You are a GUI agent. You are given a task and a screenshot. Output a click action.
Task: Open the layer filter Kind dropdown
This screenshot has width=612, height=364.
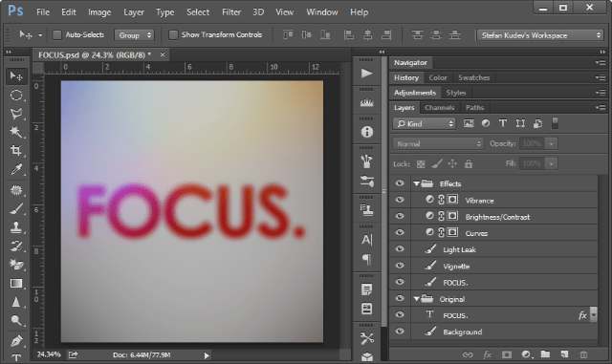click(x=425, y=123)
